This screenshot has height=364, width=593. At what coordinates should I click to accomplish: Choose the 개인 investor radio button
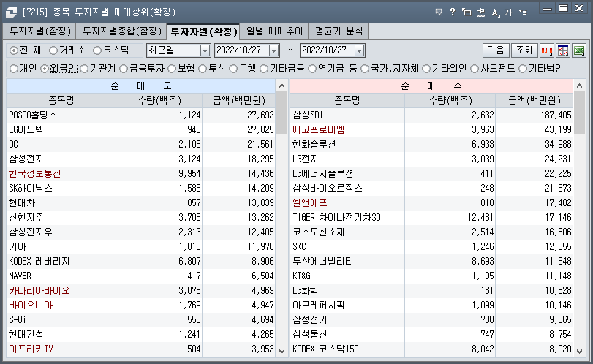pyautogui.click(x=14, y=69)
